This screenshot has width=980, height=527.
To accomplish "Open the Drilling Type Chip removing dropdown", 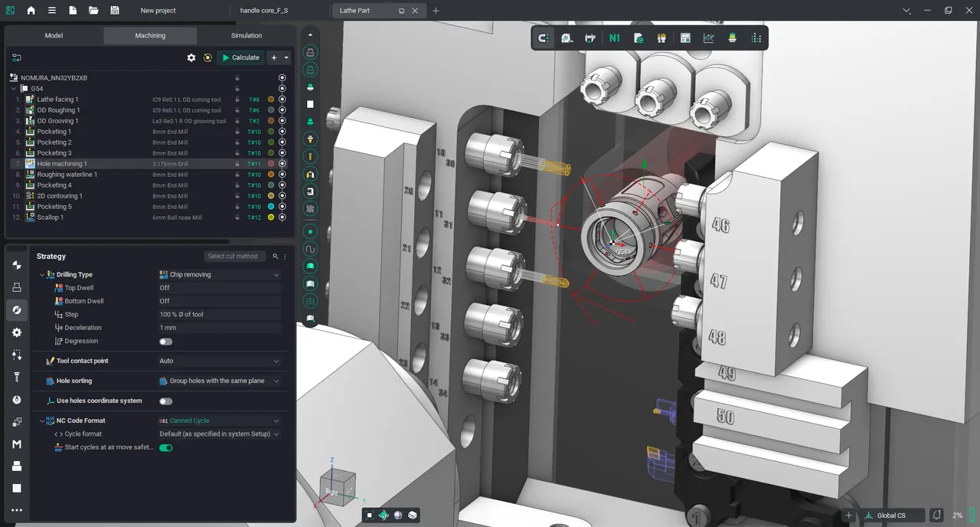I will coord(219,274).
